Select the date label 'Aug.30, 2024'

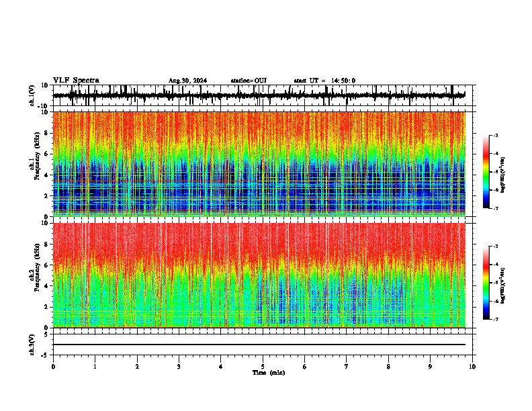[187, 81]
